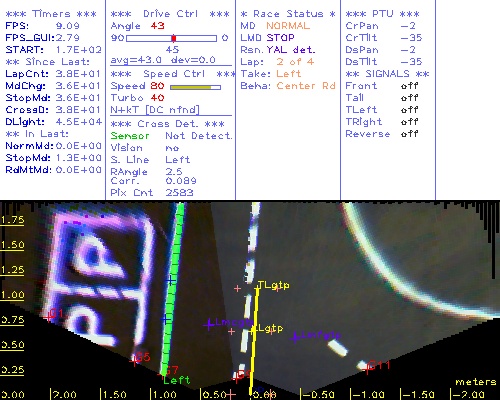The height and width of the screenshot is (400, 500).
Task: Click the 1.00 meter vertical axis label
Action: tap(12, 295)
